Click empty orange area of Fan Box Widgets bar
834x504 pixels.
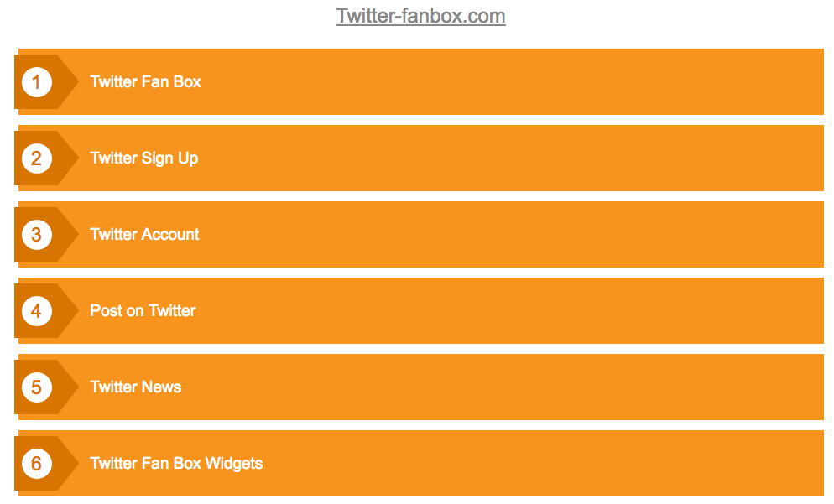(x=543, y=464)
